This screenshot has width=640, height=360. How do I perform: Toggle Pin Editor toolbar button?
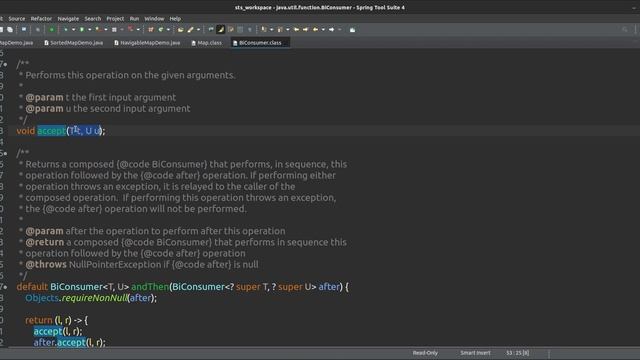352,29
